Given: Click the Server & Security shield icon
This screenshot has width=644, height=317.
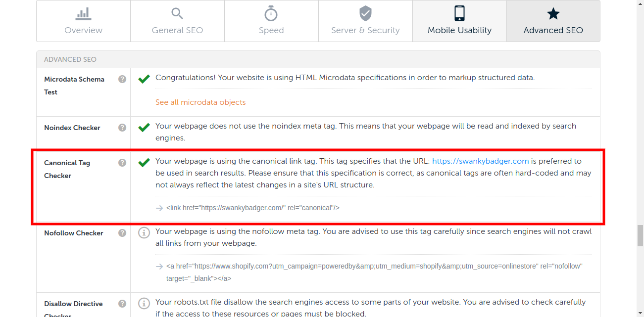Looking at the screenshot, I should pyautogui.click(x=365, y=14).
